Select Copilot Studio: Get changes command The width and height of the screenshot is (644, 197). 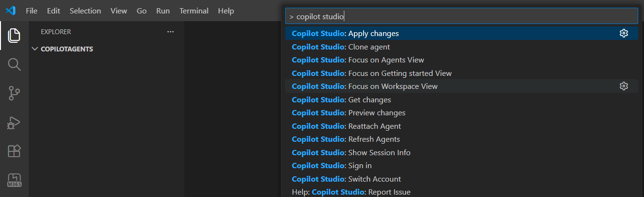pyautogui.click(x=341, y=100)
